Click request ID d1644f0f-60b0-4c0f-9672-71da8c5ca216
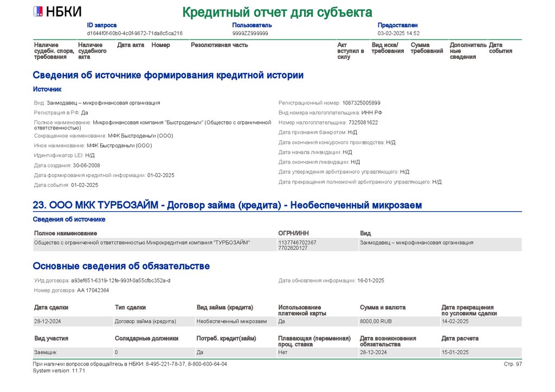Screen dimensions: 555x392 tap(135, 33)
